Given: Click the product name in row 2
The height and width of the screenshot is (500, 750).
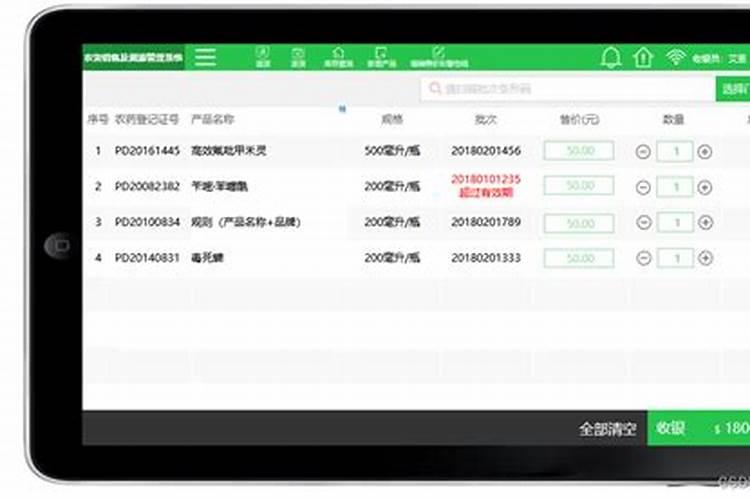Looking at the screenshot, I should click(220, 186).
